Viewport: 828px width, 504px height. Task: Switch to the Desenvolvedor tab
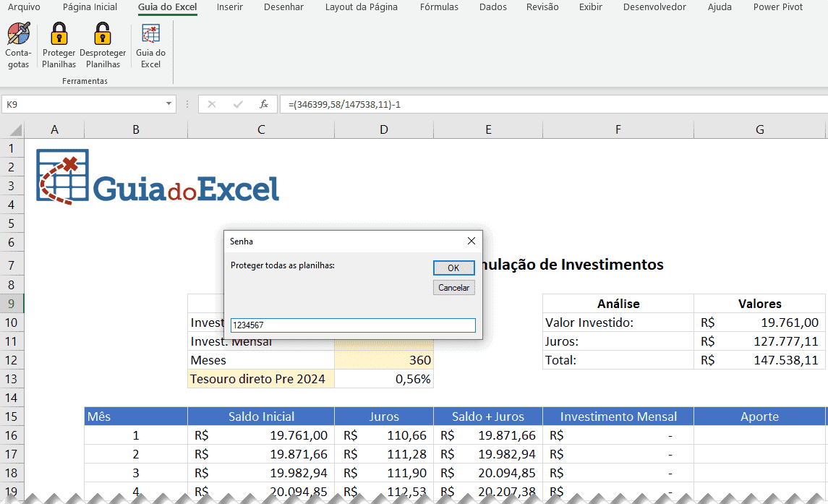[654, 7]
